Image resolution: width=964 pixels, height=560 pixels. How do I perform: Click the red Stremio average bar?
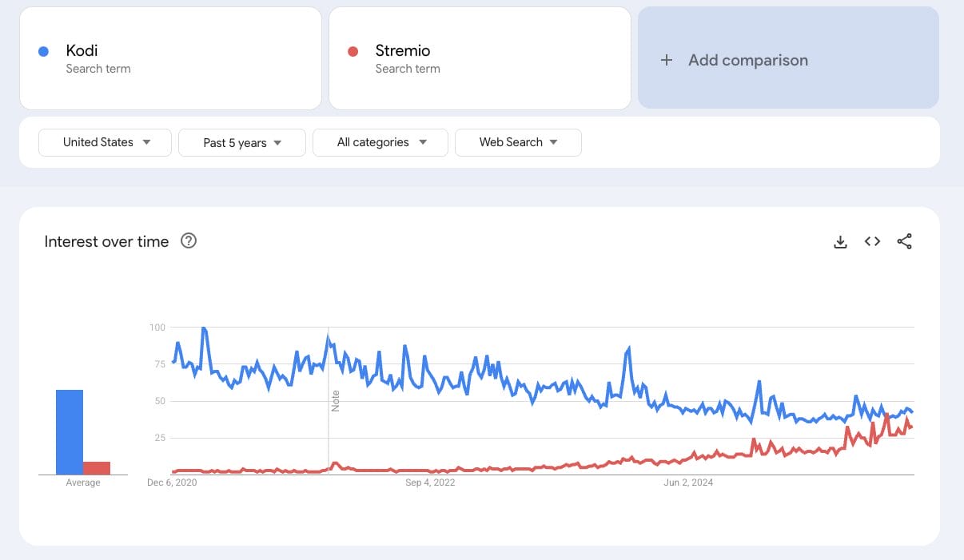tap(98, 468)
